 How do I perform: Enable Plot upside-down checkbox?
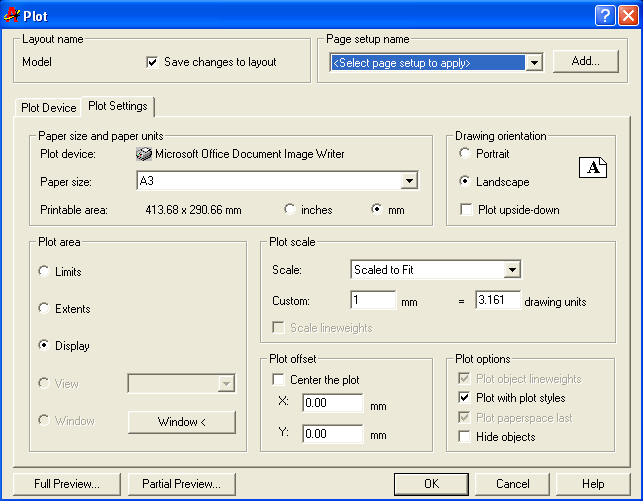[465, 210]
